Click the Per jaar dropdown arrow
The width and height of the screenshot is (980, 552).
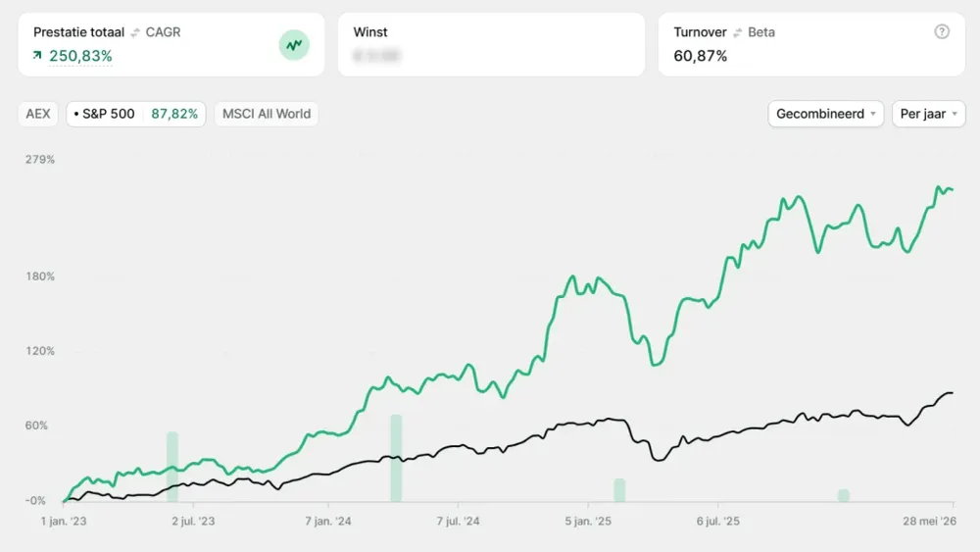tap(955, 114)
